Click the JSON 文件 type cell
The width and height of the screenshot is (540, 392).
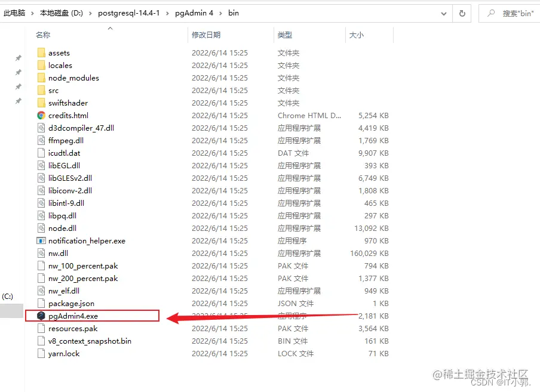point(296,304)
